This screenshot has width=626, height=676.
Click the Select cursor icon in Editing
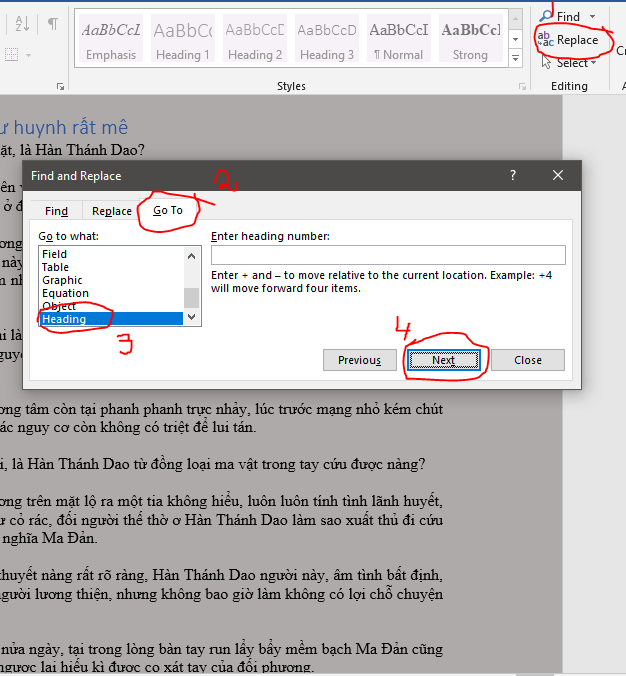tap(547, 62)
